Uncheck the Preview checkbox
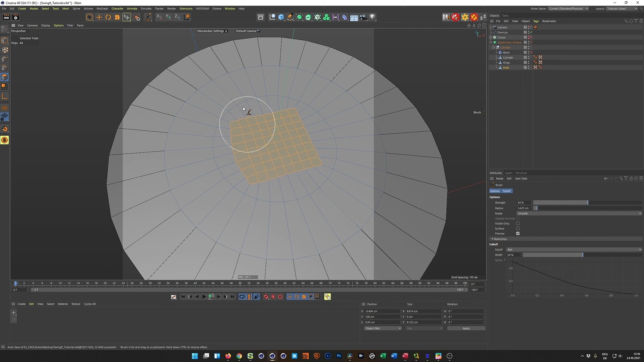This screenshot has height=362, width=644. (x=518, y=234)
